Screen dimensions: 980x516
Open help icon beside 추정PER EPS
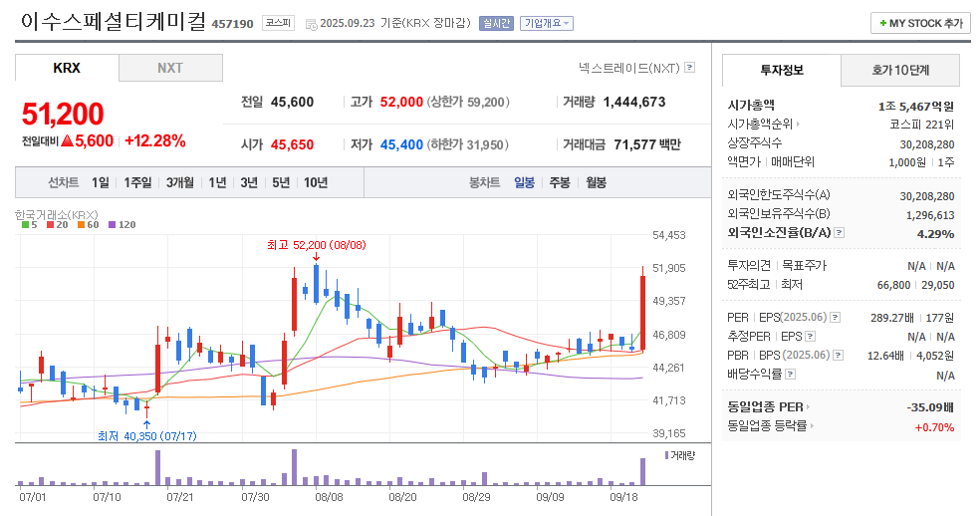point(810,337)
